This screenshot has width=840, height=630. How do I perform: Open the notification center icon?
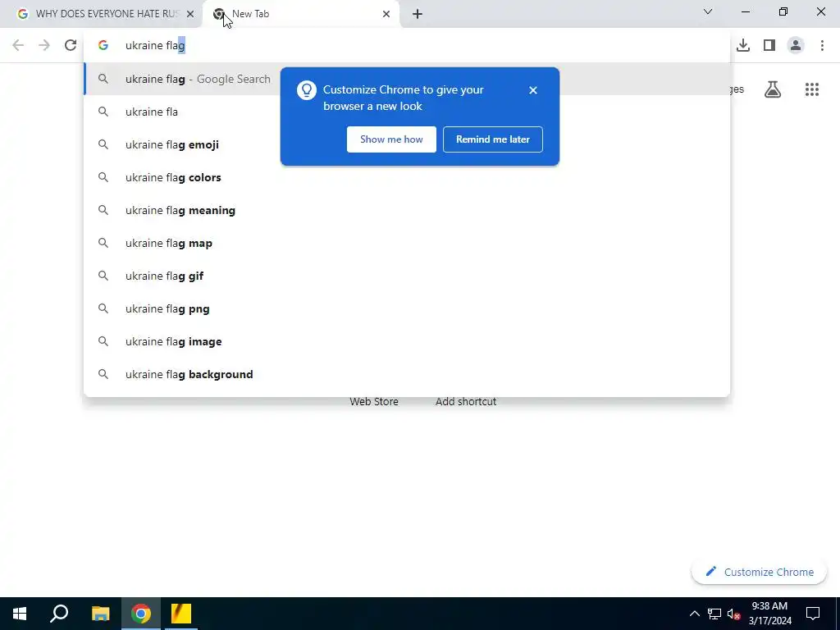(813, 614)
